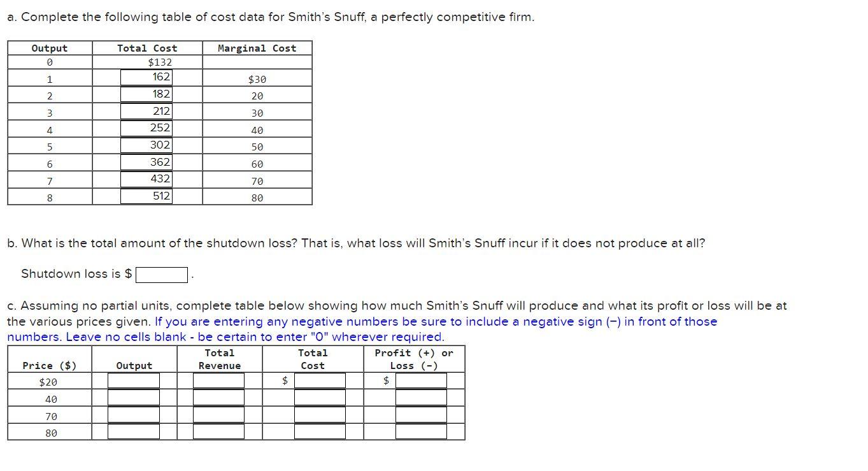Select the Total Revenue field for $20 price

coord(219,380)
